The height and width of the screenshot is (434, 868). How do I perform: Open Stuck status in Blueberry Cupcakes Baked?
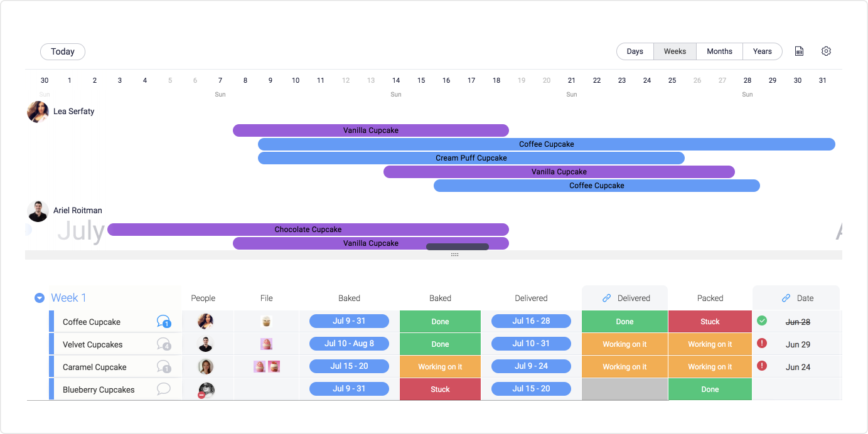click(x=440, y=389)
